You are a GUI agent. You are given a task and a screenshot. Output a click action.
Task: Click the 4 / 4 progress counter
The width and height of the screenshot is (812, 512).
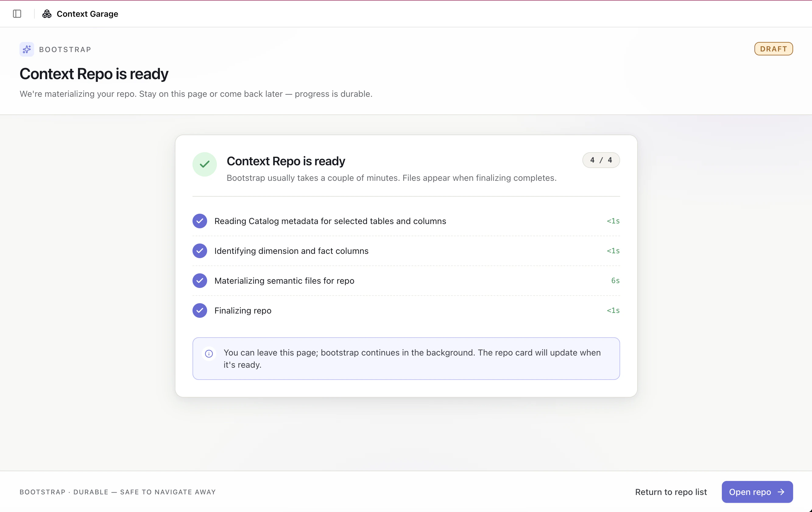point(601,160)
